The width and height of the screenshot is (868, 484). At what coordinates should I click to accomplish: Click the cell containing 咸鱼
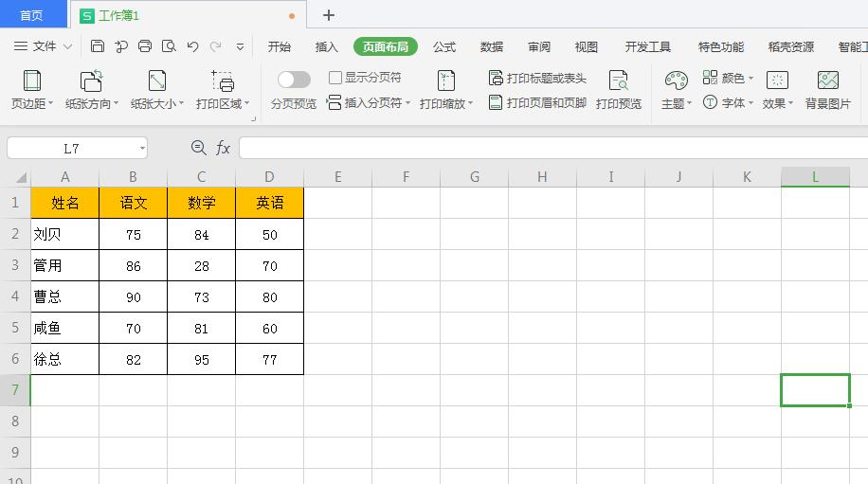point(64,328)
